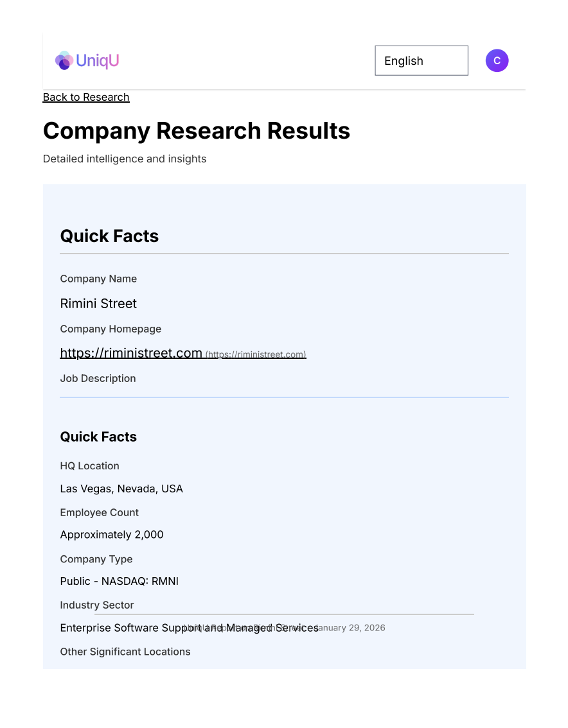Click the Other Significant Locations label
Image resolution: width=568 pixels, height=728 pixels.
tap(125, 652)
